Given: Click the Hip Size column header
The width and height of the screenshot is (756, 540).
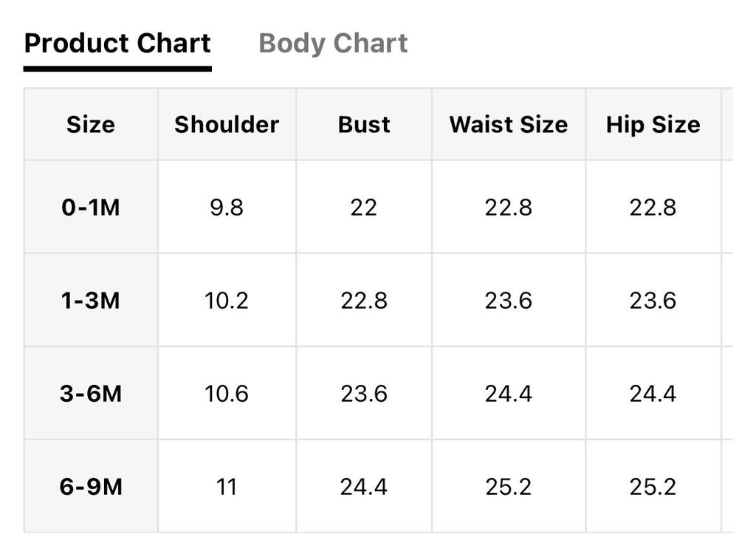Looking at the screenshot, I should [x=653, y=125].
